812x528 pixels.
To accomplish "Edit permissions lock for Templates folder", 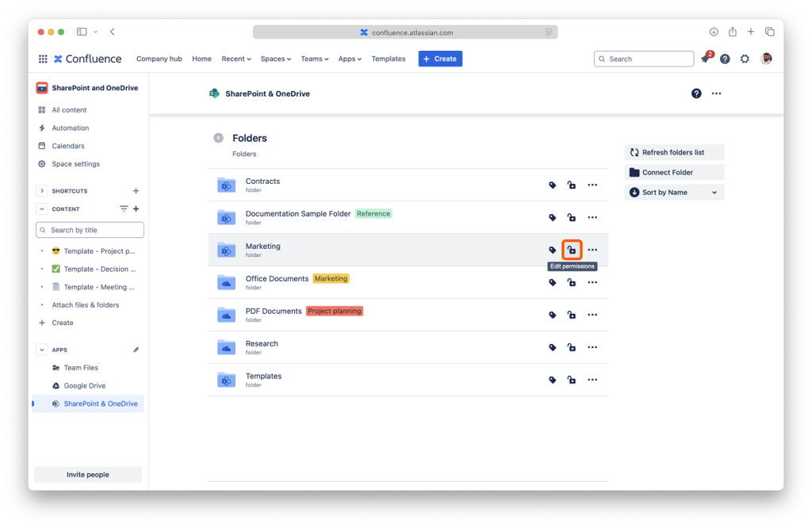I will coord(572,380).
